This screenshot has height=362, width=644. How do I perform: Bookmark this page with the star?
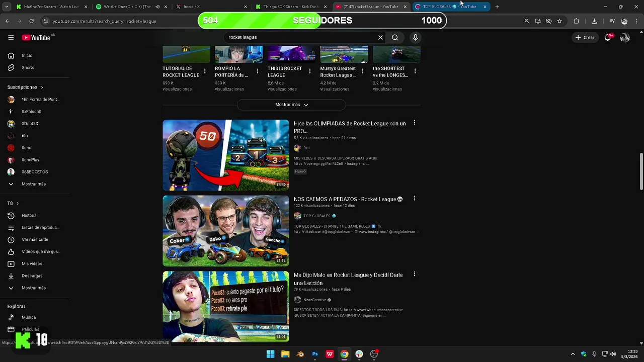pyautogui.click(x=559, y=21)
